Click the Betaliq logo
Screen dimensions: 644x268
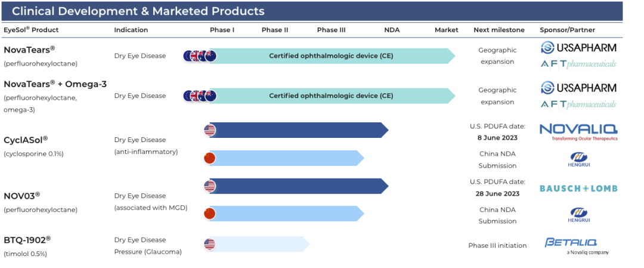571,244
